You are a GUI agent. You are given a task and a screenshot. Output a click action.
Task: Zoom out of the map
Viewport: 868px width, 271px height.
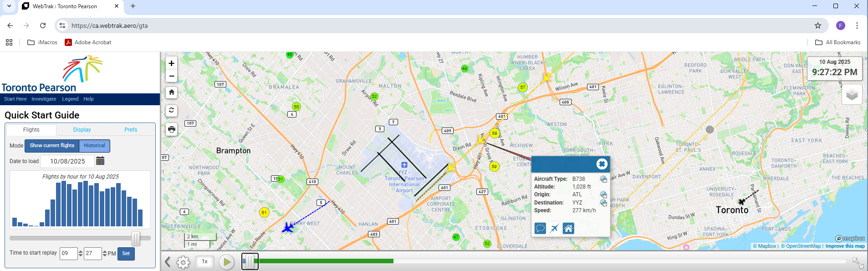(171, 76)
